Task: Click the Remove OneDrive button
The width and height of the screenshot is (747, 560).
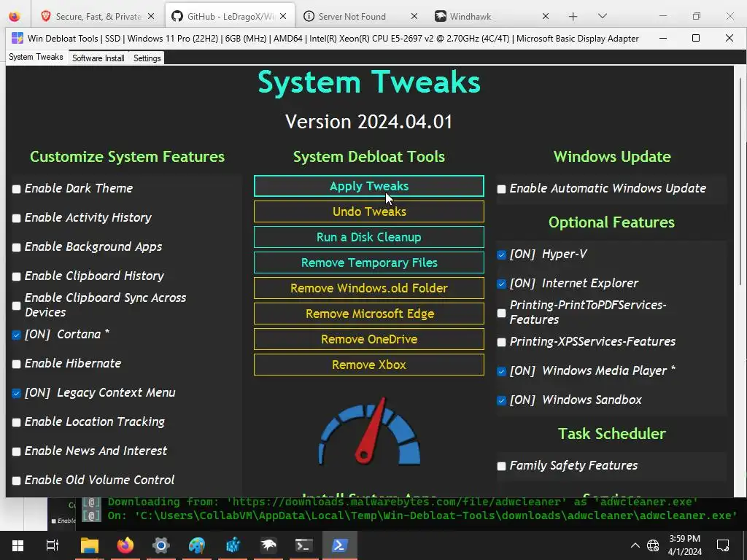Action: click(368, 339)
